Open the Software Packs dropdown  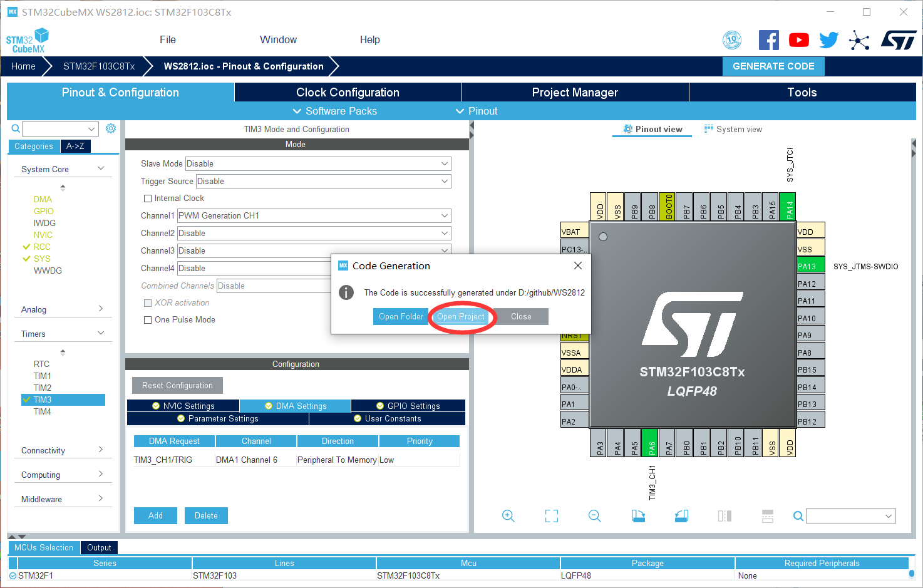(x=335, y=111)
